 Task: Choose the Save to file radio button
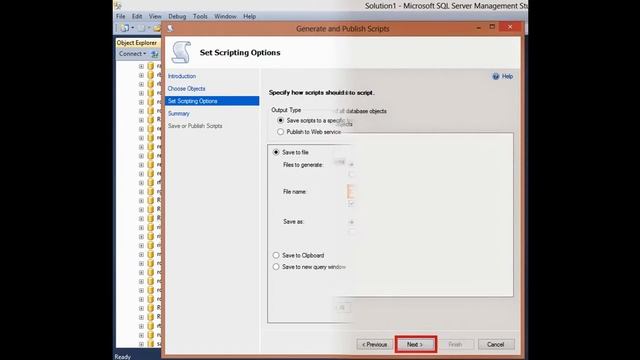click(x=276, y=152)
